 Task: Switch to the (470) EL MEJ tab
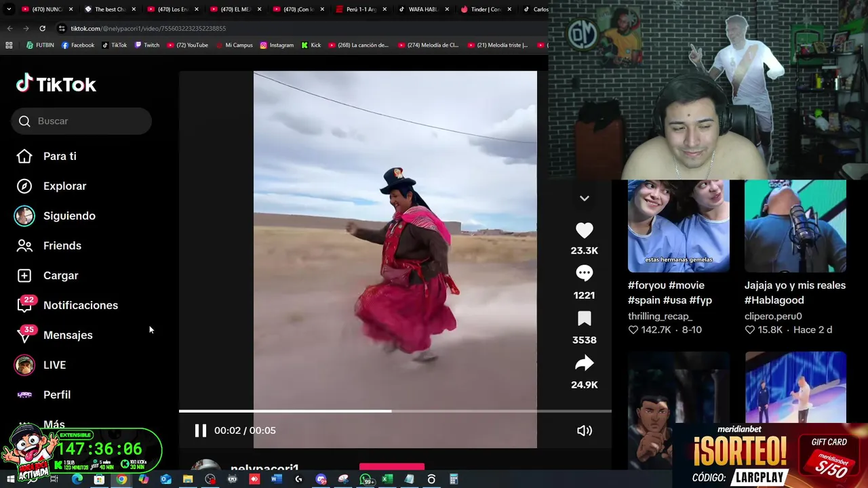tap(235, 9)
